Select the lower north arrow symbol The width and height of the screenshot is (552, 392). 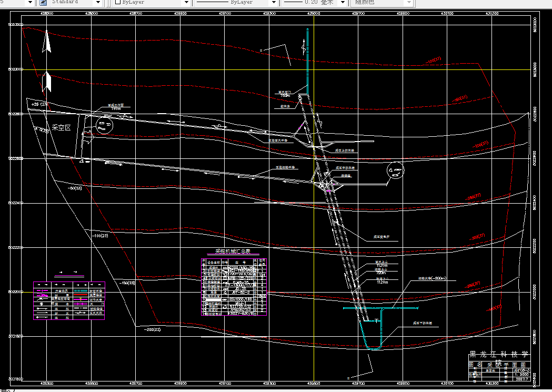pyautogui.click(x=47, y=82)
